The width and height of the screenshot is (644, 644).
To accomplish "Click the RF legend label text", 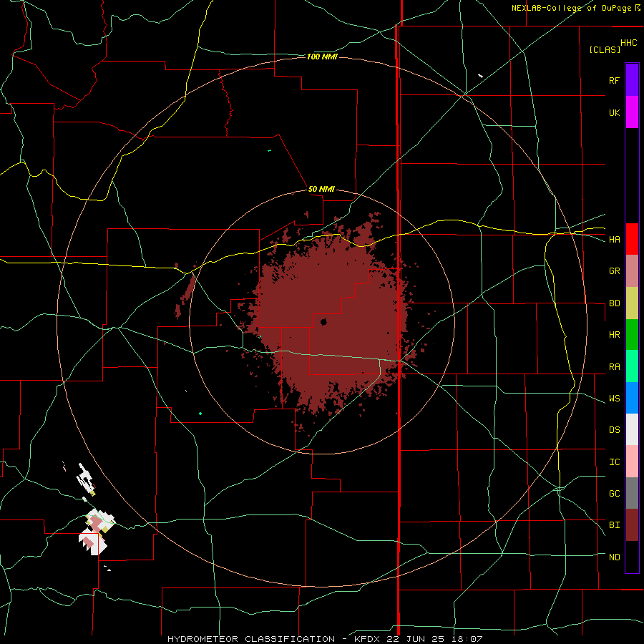I will (614, 80).
